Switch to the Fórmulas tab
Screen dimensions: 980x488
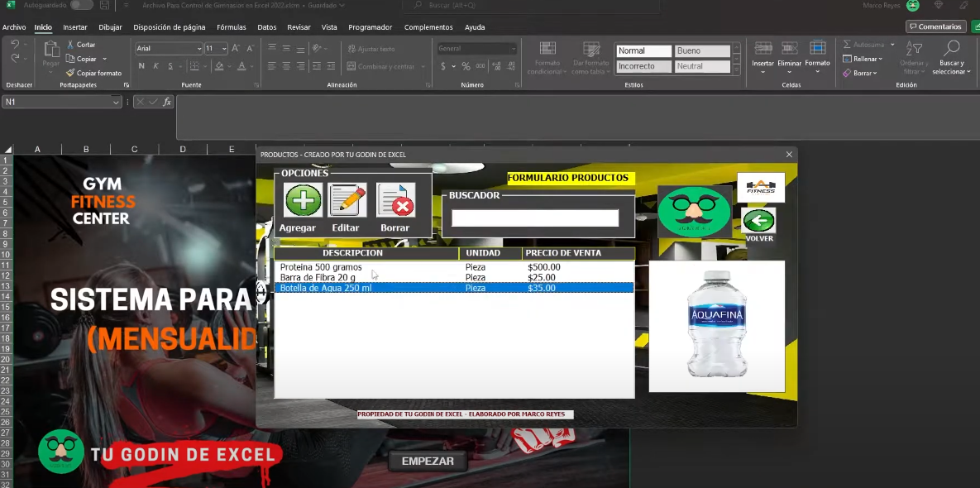232,27
